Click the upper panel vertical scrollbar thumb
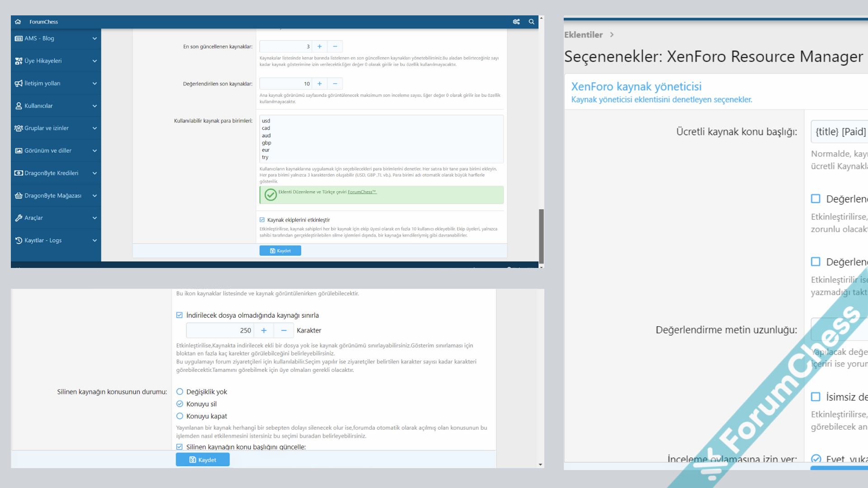Image resolution: width=868 pixels, height=488 pixels. click(541, 236)
